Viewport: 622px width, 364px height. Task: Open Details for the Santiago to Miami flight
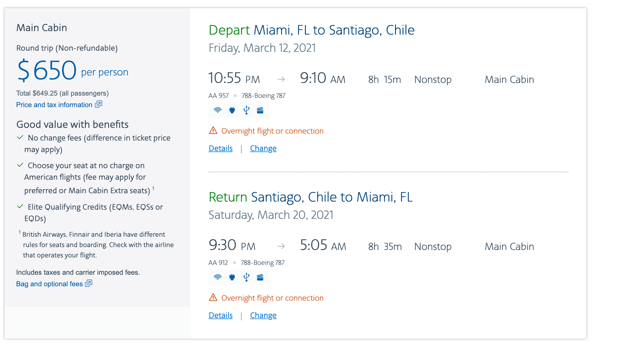pos(221,315)
